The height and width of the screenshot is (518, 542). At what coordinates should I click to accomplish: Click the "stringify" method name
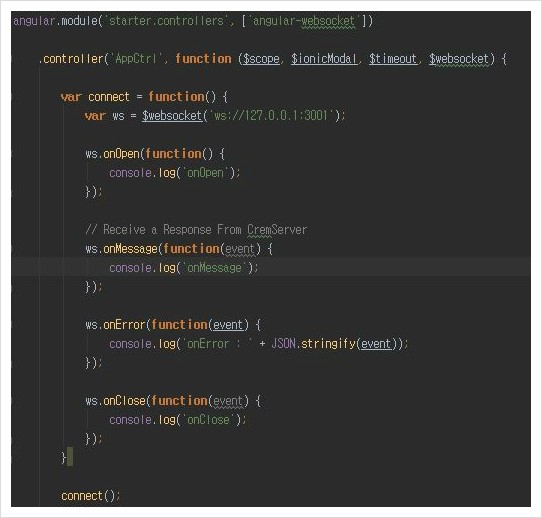click(328, 344)
